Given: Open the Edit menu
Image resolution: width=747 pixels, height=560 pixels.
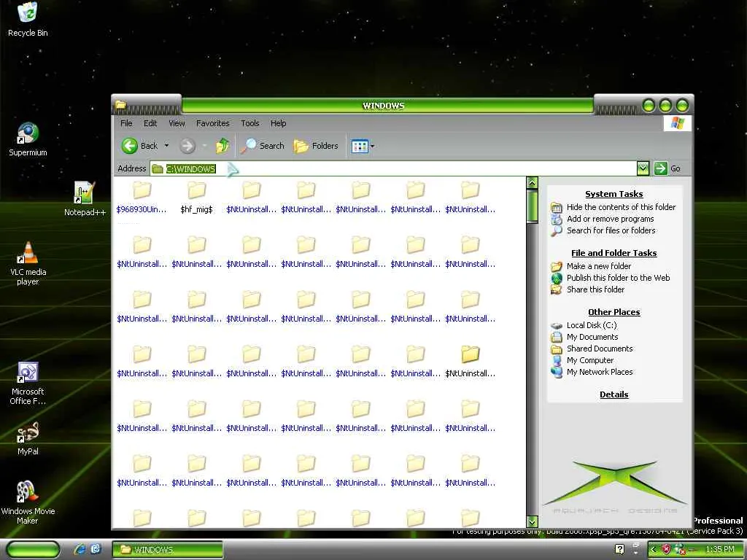Looking at the screenshot, I should coord(150,123).
